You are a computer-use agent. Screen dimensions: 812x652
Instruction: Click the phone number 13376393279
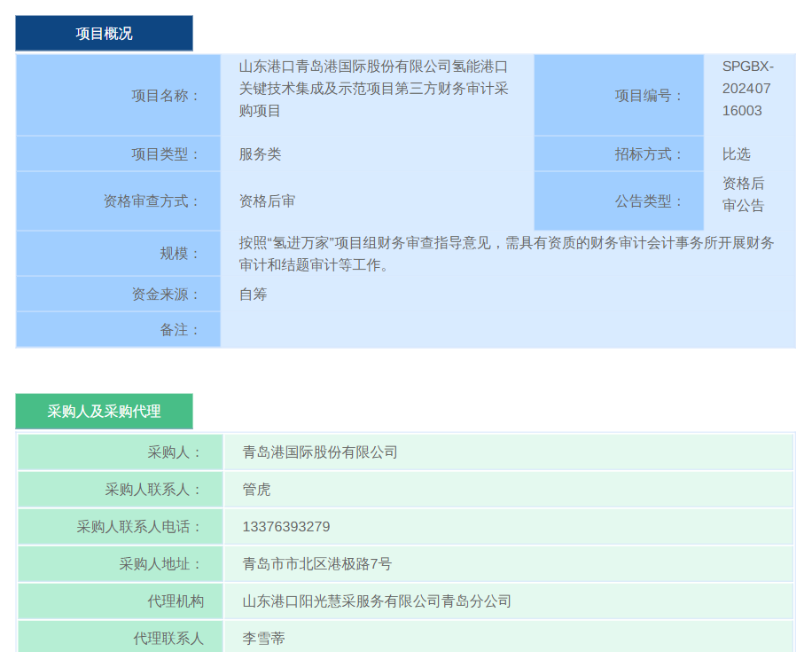tap(285, 527)
